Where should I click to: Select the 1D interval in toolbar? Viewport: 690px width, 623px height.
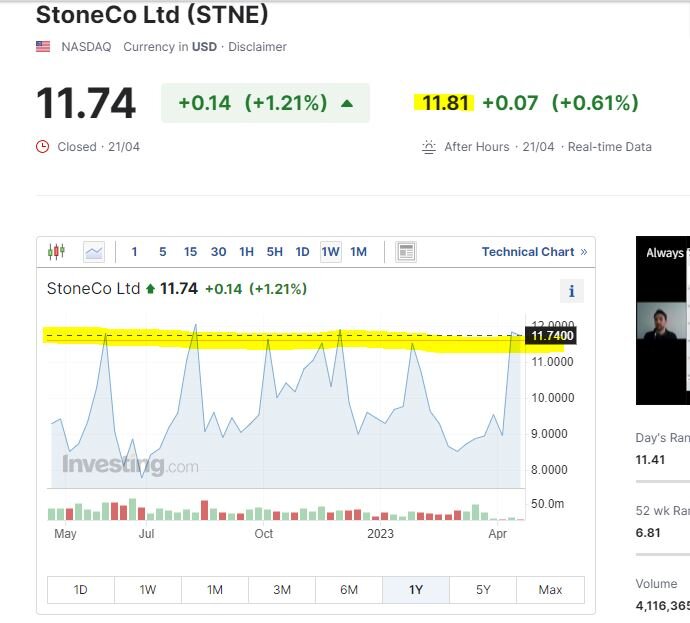(302, 252)
